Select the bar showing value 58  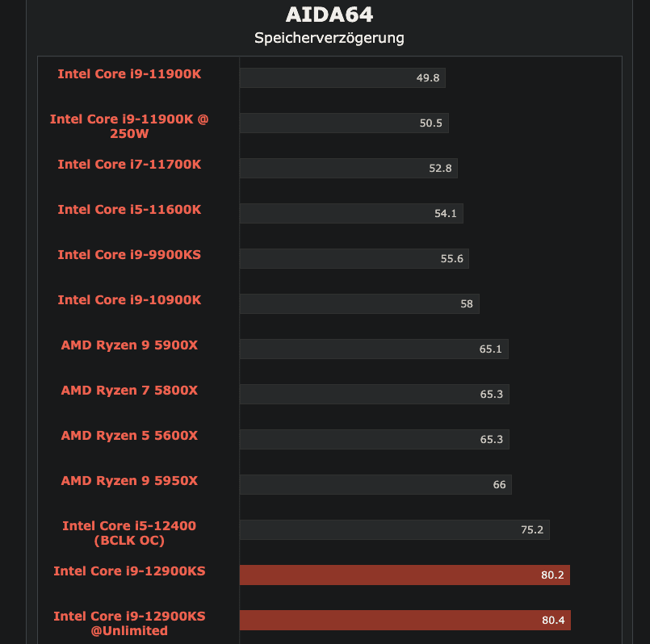pyautogui.click(x=359, y=303)
